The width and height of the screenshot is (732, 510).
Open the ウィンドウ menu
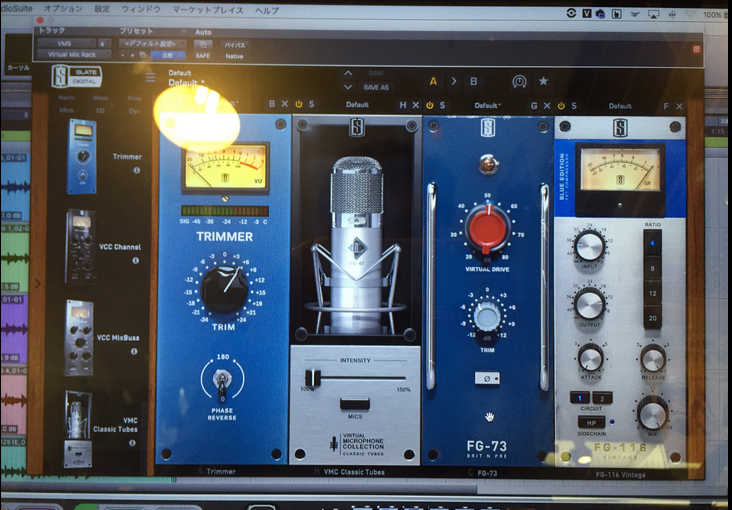tap(141, 9)
